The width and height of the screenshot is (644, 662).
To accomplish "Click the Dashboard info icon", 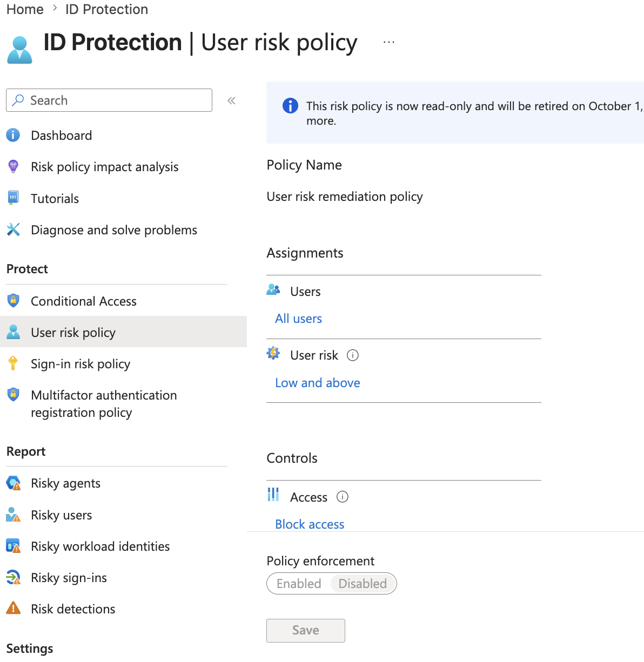I will pyautogui.click(x=13, y=135).
